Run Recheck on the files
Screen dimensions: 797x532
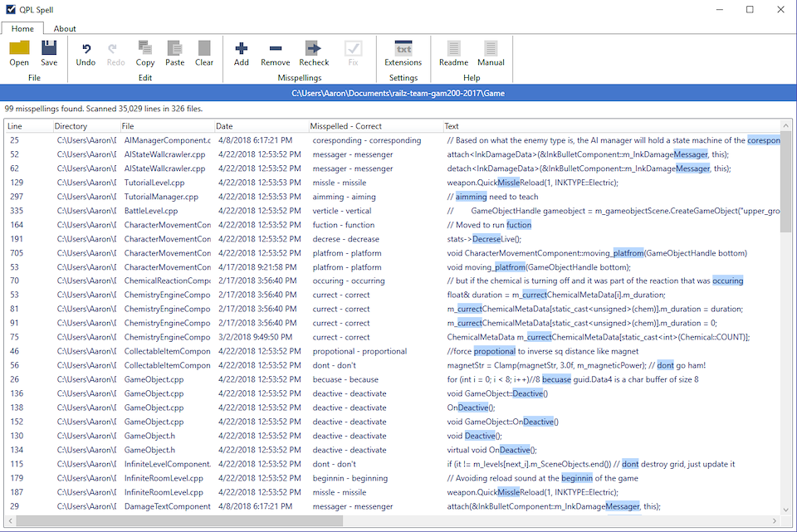[313, 48]
